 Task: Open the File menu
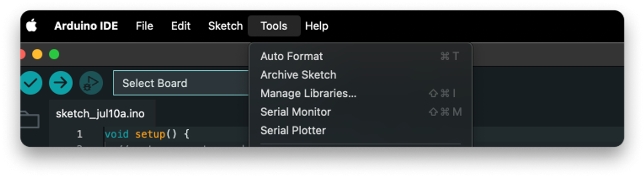tap(144, 26)
